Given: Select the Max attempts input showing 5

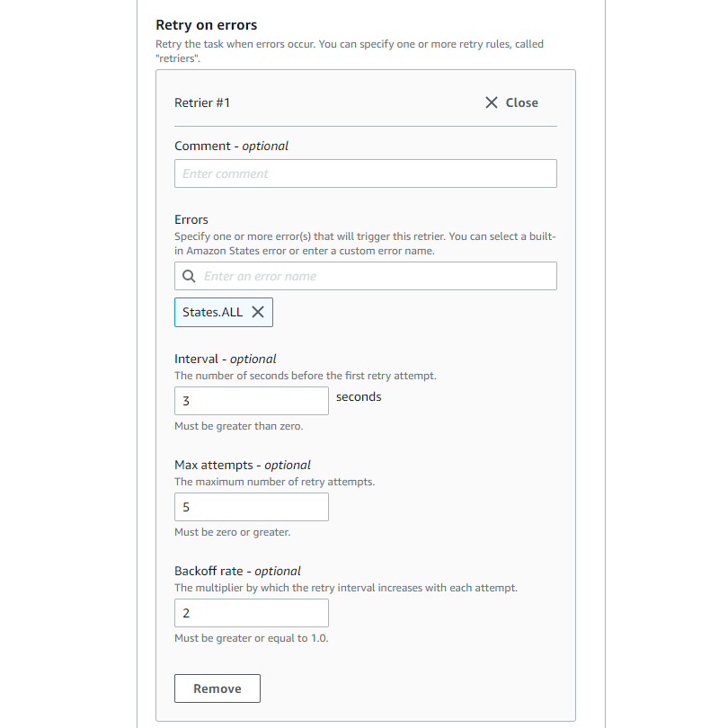Looking at the screenshot, I should [252, 507].
